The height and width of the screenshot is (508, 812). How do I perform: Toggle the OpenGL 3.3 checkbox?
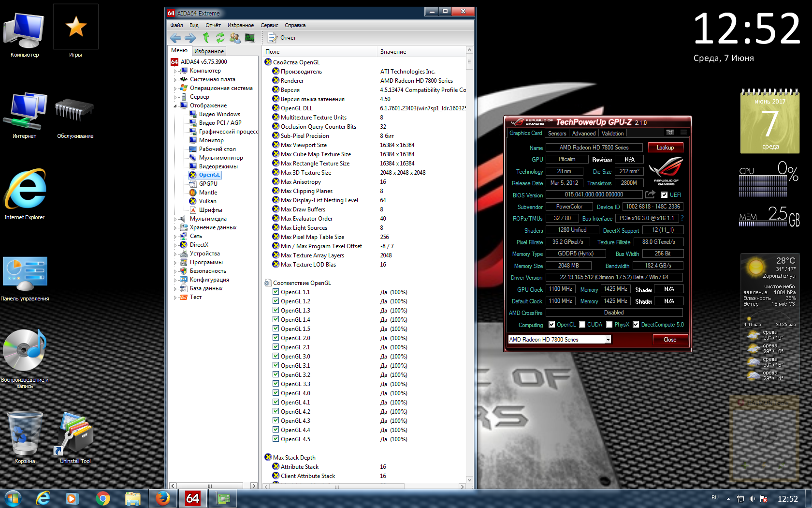[275, 384]
